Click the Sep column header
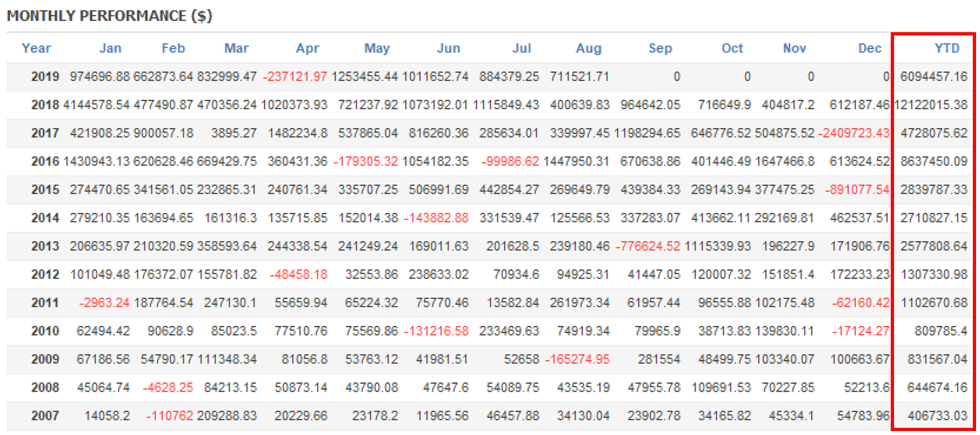 (660, 48)
